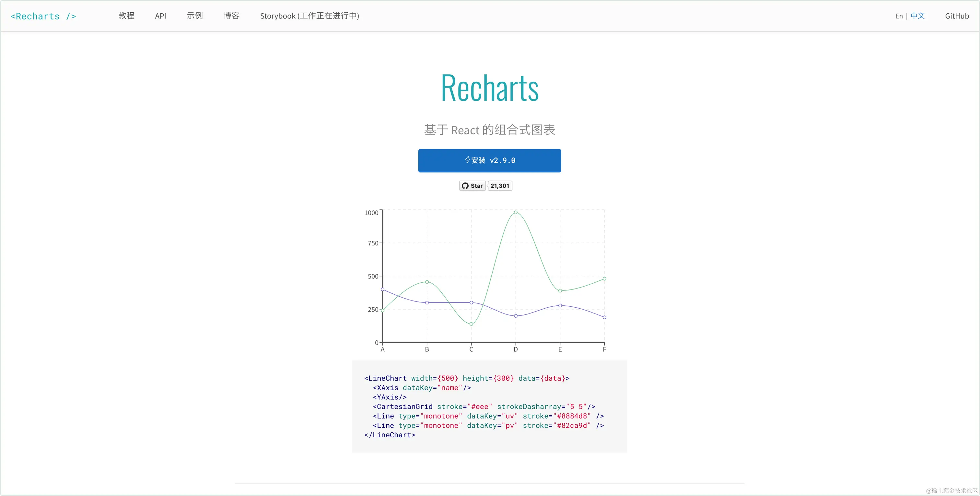Open Storybook (工作正在进行中) link
This screenshot has height=496, width=980.
click(x=310, y=16)
